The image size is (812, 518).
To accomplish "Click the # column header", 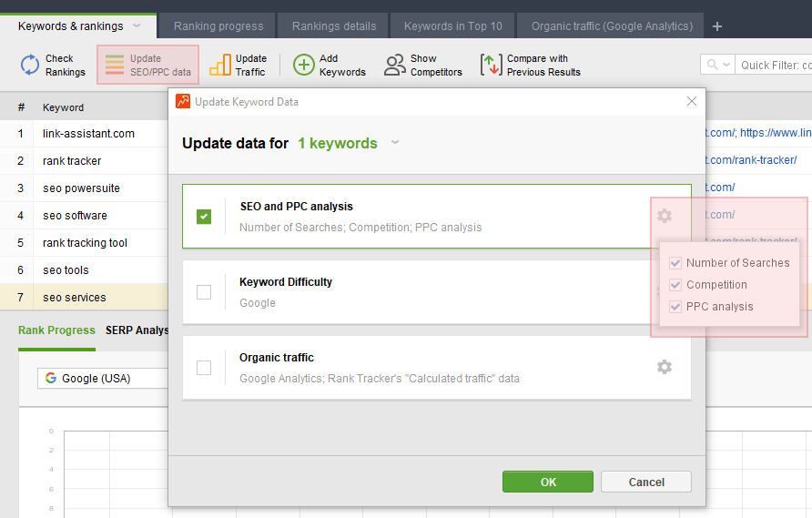I will (x=21, y=107).
